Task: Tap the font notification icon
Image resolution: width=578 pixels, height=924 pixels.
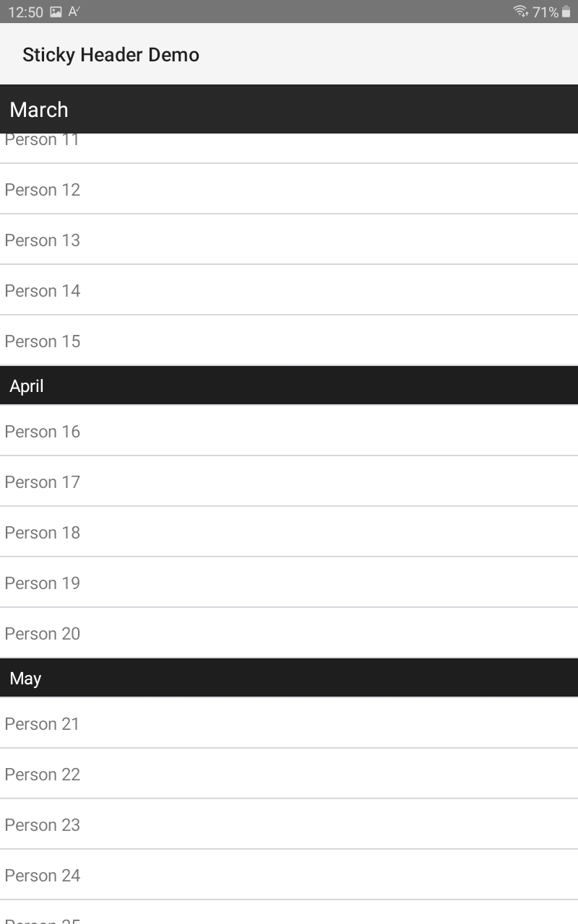Action: click(x=74, y=12)
